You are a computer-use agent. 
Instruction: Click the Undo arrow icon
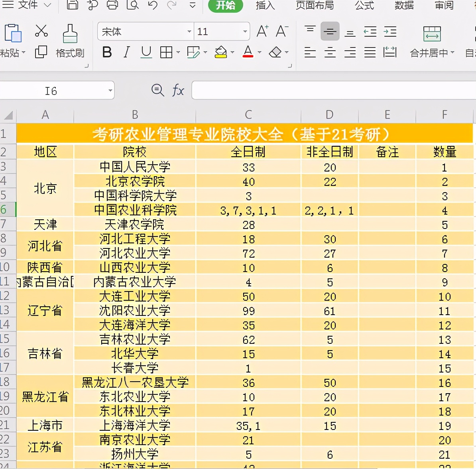tap(152, 6)
